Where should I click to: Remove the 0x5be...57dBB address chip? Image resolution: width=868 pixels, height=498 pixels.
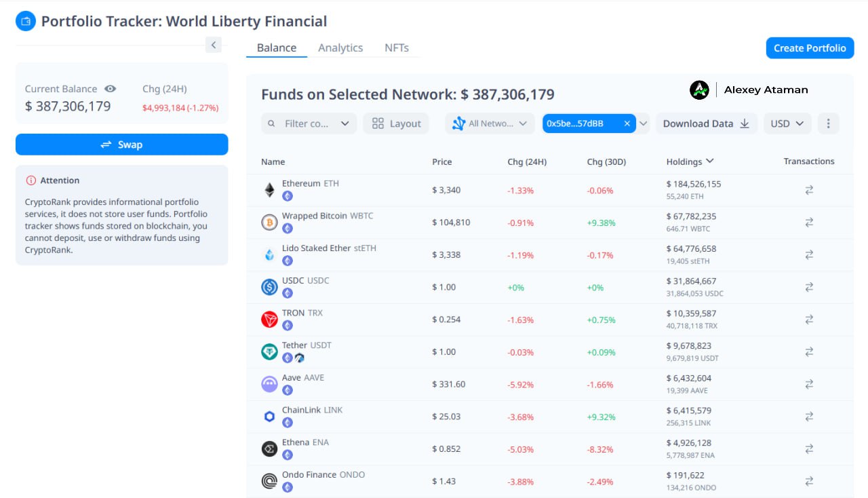tap(627, 123)
